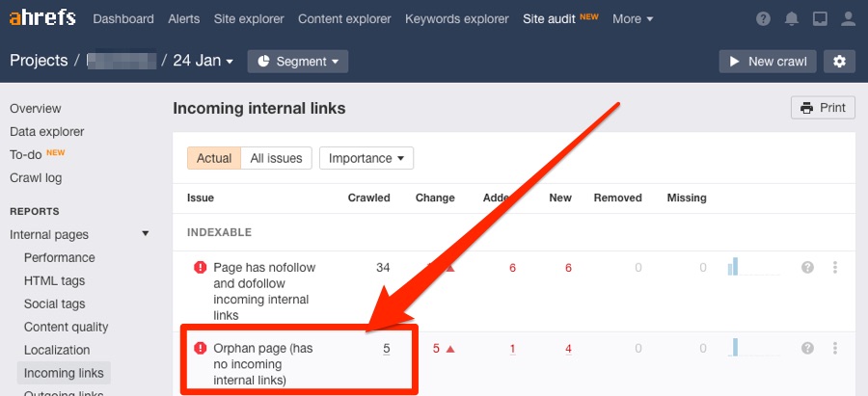Open three-dot menu for Orphan page row
The width and height of the screenshot is (868, 396).
(x=835, y=349)
